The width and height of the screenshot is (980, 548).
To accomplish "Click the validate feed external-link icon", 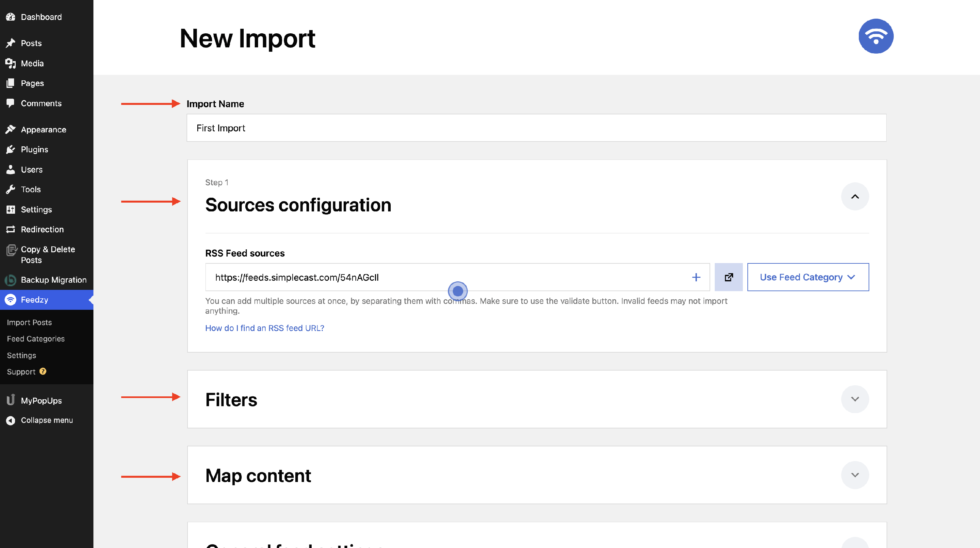I will (x=728, y=277).
